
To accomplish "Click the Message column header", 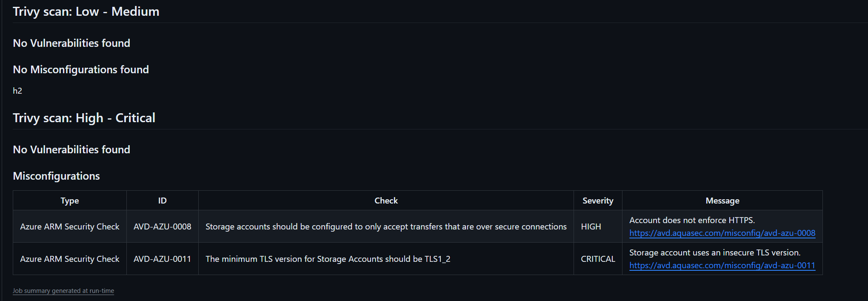I will coord(722,201).
